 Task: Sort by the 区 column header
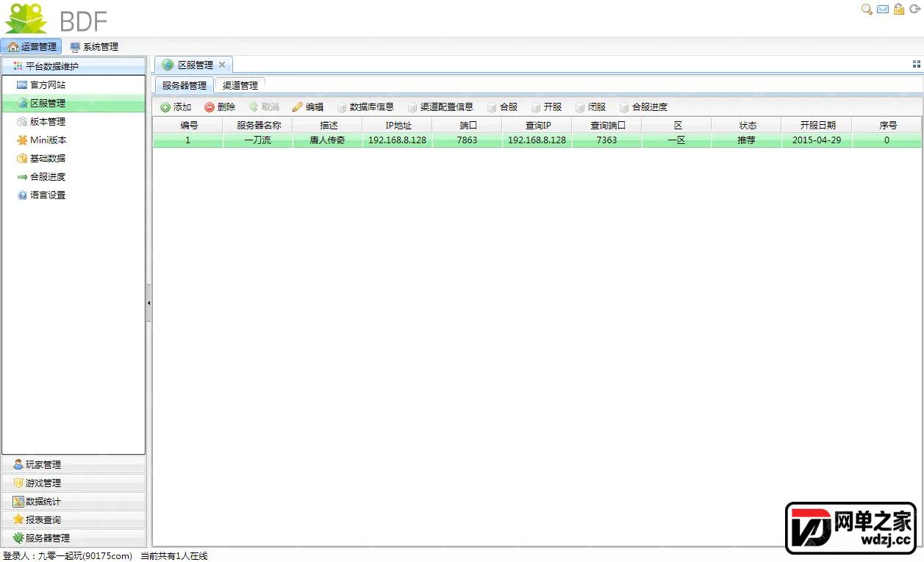(677, 126)
